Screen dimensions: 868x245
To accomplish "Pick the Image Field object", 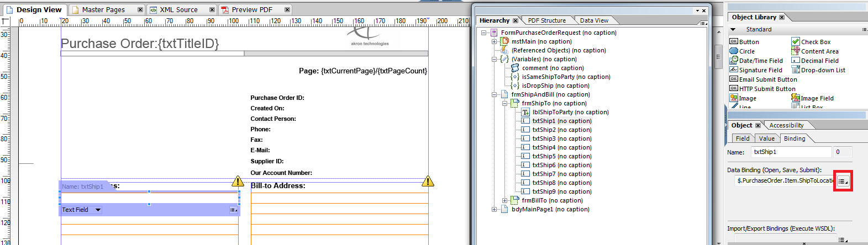I will (x=813, y=98).
